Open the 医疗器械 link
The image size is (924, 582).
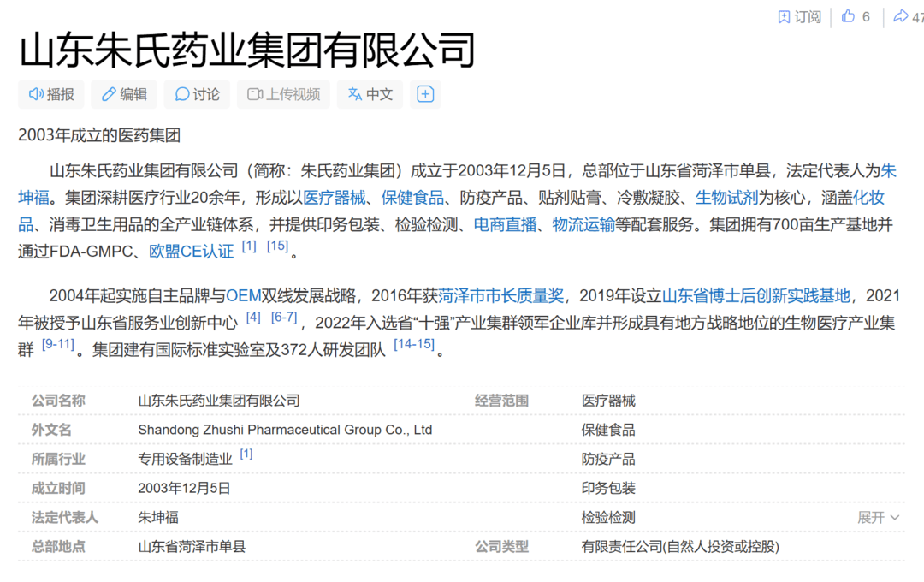335,198
